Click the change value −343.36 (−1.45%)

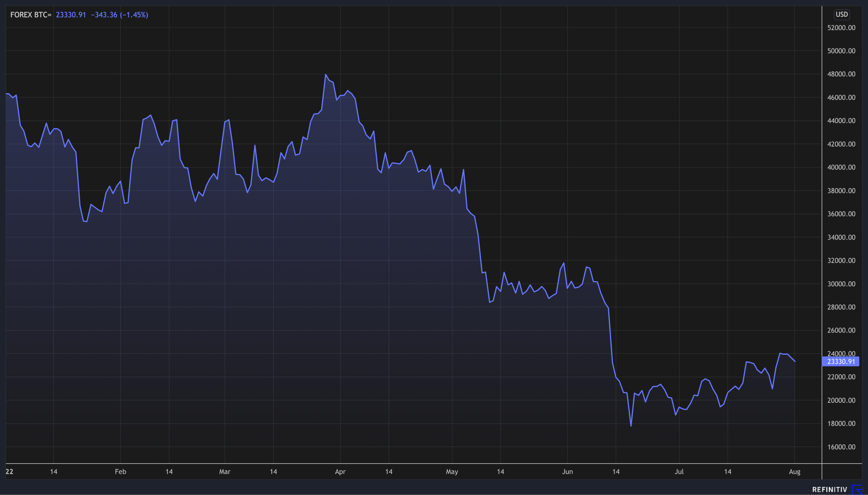pyautogui.click(x=119, y=15)
